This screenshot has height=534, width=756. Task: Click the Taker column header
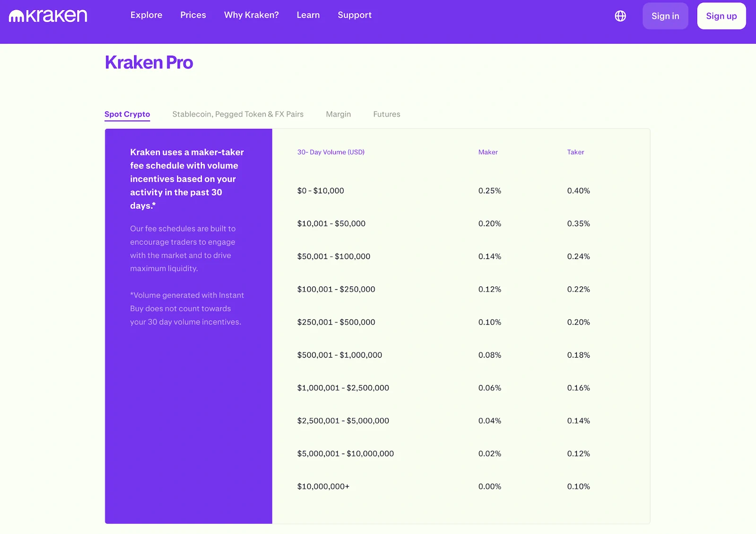click(x=575, y=152)
